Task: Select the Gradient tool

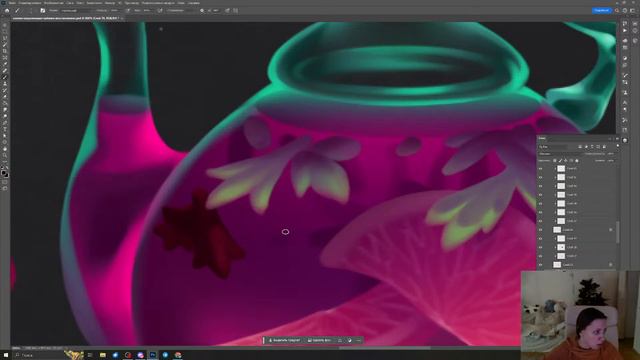Action: point(5,103)
